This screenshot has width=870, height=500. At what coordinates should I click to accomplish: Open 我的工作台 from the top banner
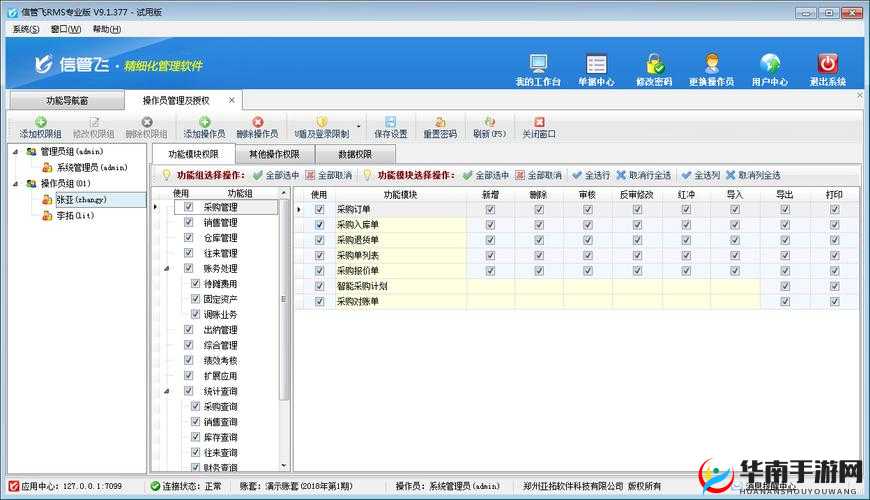coord(538,66)
